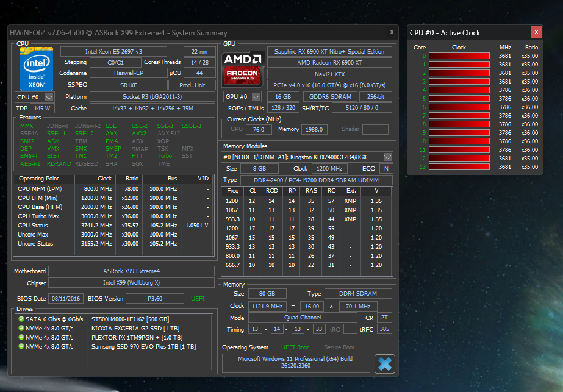Click the Intel Xeon inside logo
The width and height of the screenshot is (563, 392).
pyautogui.click(x=36, y=68)
